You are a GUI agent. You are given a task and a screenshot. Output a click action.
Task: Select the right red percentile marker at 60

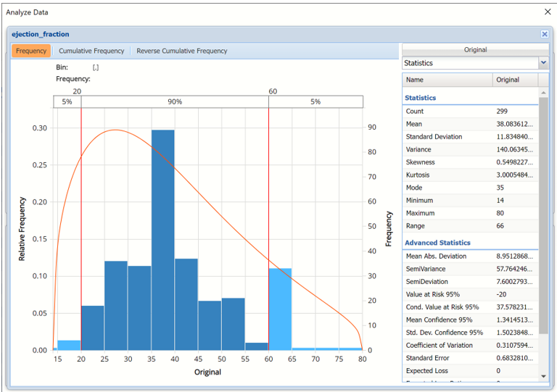pyautogui.click(x=269, y=217)
